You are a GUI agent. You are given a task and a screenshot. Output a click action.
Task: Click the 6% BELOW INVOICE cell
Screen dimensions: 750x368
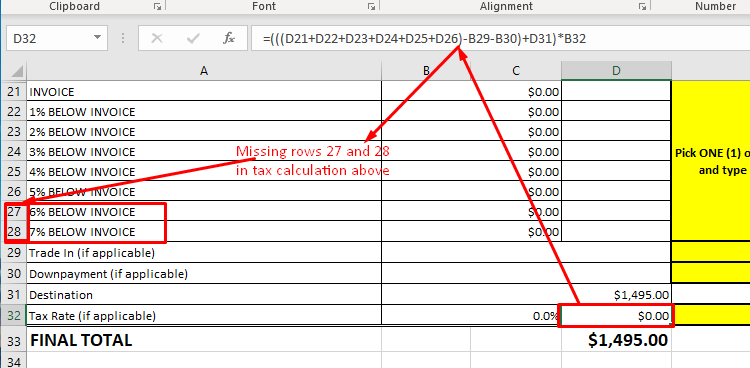pyautogui.click(x=204, y=212)
